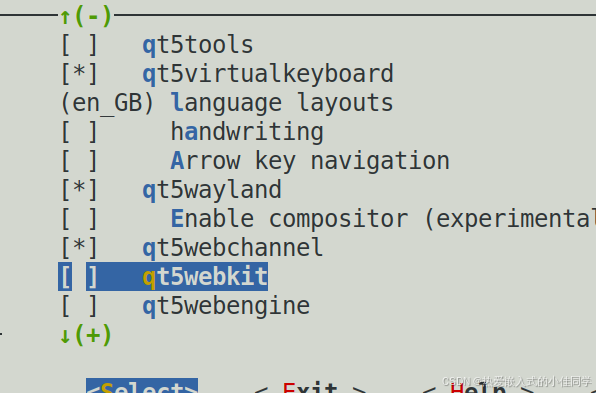
Task: Select the qt5tools entry label
Action: tap(198, 45)
